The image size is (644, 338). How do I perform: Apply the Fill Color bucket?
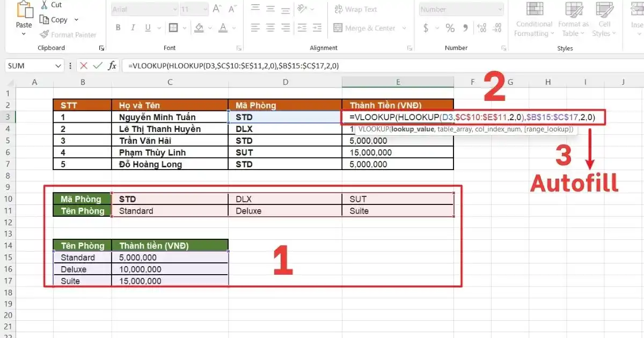(199, 28)
